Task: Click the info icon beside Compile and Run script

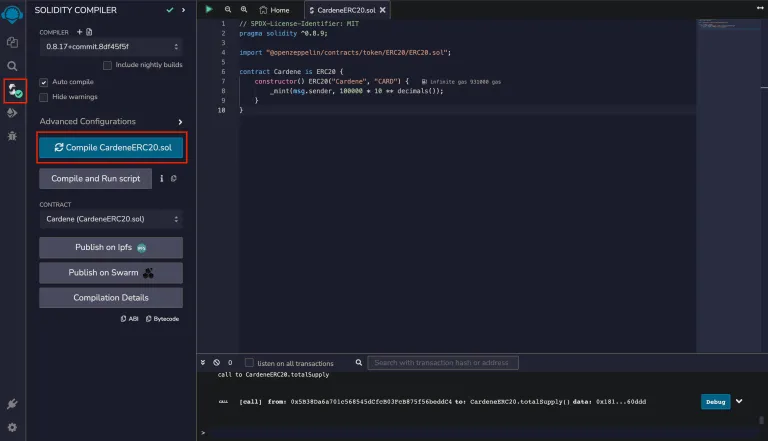Action: click(x=162, y=179)
